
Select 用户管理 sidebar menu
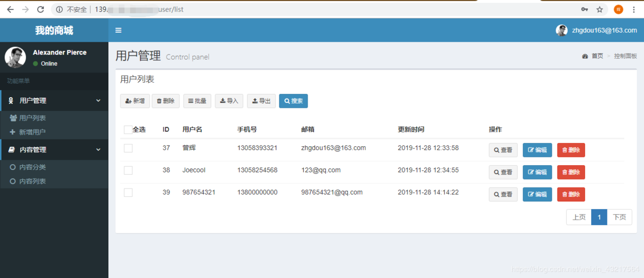coord(54,100)
